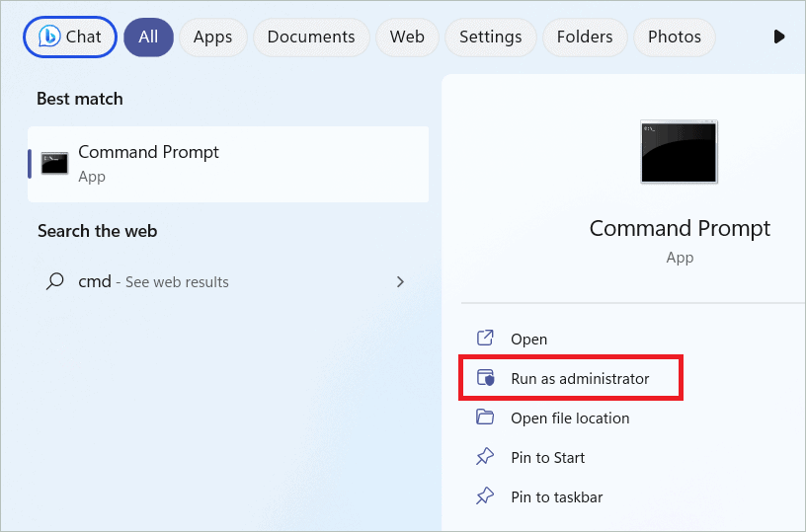Viewport: 806px width, 532px height.
Task: Show more filter tabs with the arrow
Action: (x=779, y=37)
